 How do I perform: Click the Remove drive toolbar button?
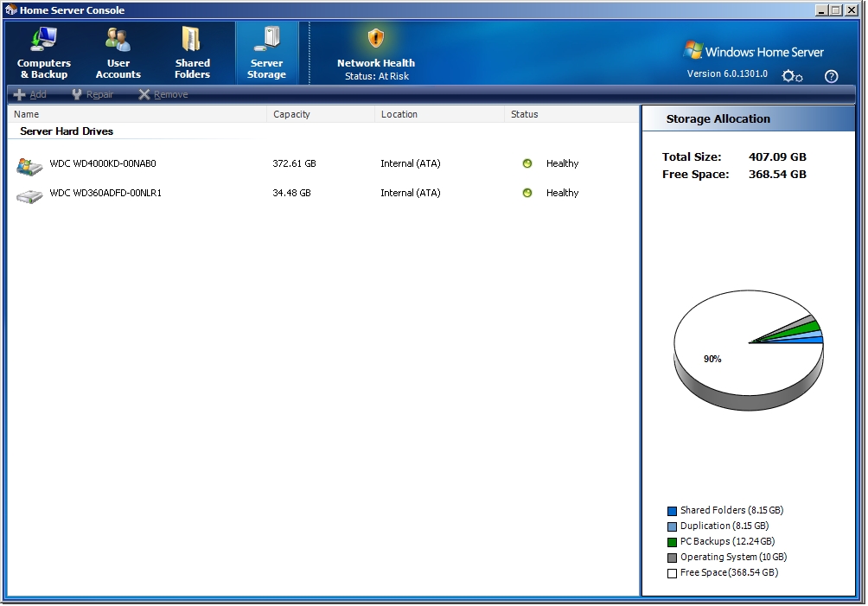click(x=163, y=95)
